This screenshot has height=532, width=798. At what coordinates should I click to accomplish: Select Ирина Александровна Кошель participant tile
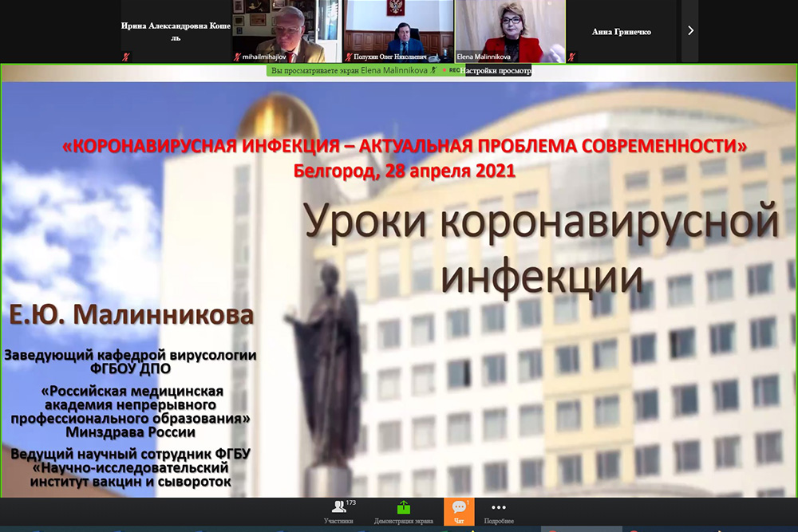click(x=176, y=32)
